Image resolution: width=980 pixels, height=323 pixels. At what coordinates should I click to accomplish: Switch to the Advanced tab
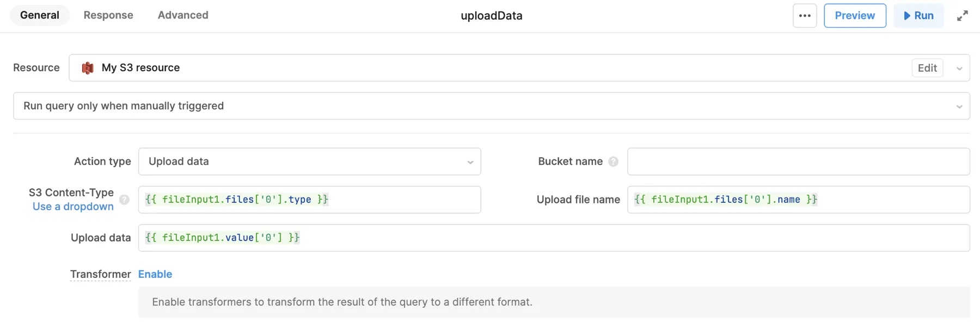point(183,15)
